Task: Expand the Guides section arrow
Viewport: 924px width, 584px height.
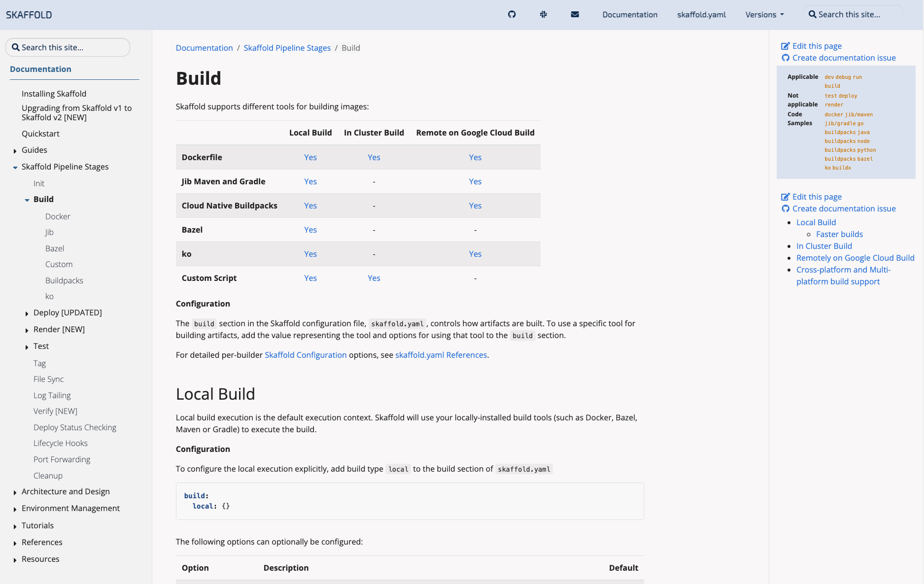Action: click(15, 151)
